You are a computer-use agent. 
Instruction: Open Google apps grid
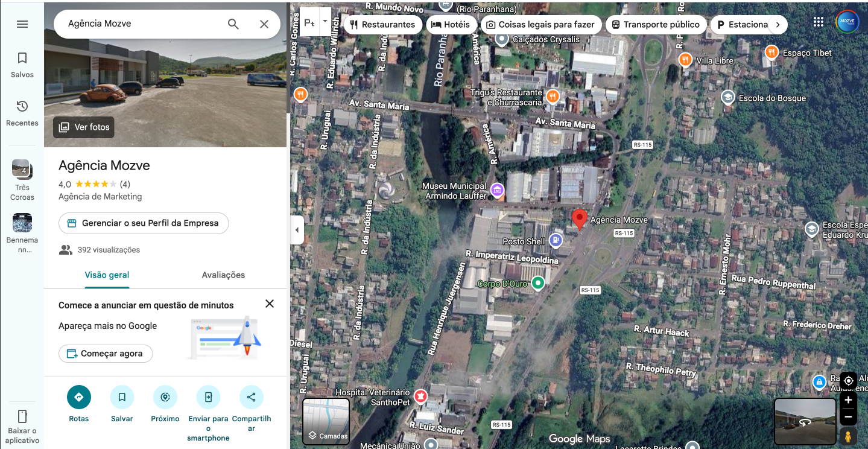pyautogui.click(x=819, y=22)
